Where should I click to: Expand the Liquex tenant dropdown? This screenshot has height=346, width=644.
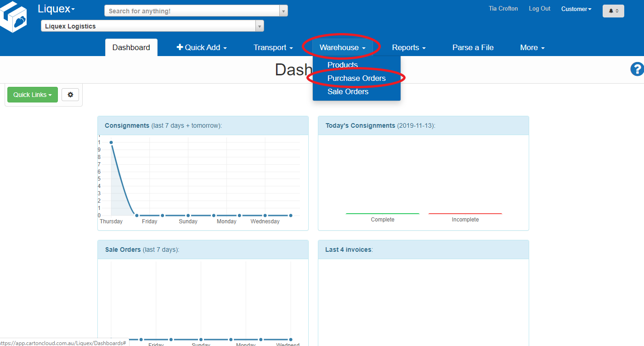coord(56,9)
